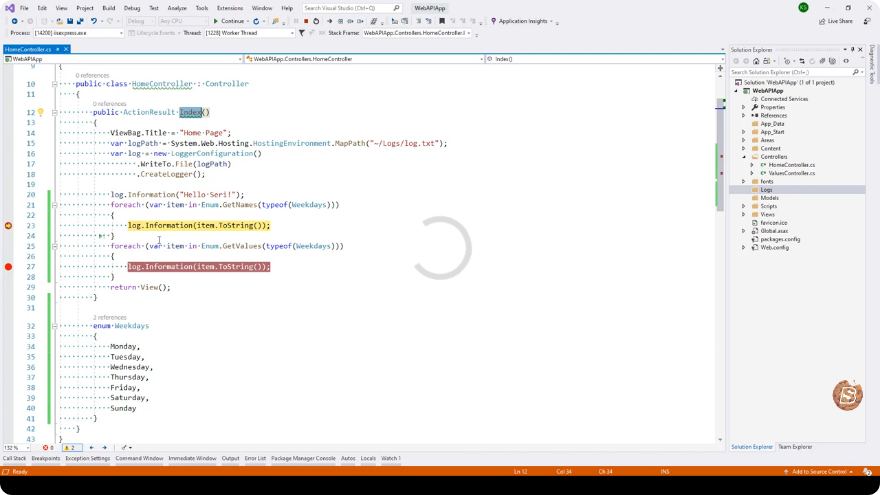Screen dimensions: 880x495
Task: Select Web.config in Solution Explorer
Action: click(x=774, y=248)
